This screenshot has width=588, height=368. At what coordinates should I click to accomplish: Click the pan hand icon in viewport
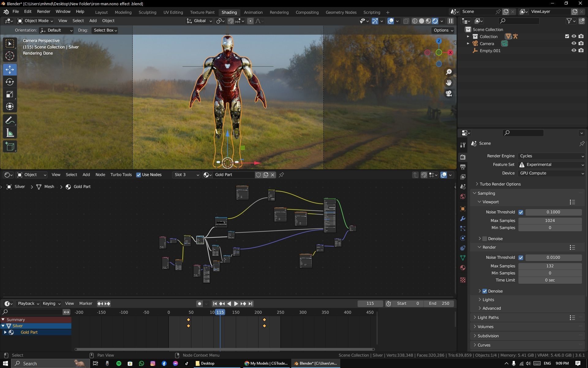[x=449, y=83]
